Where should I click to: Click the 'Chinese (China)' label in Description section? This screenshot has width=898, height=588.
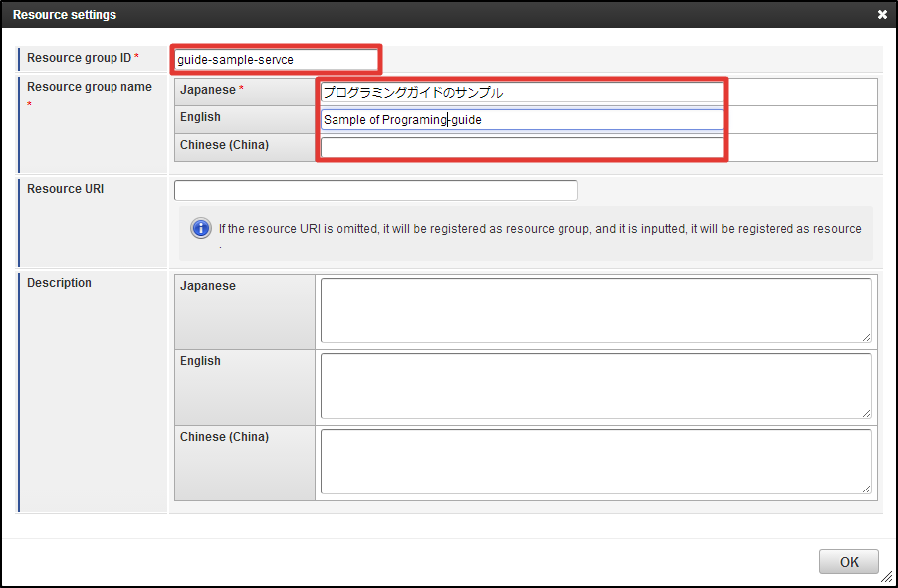tap(225, 437)
